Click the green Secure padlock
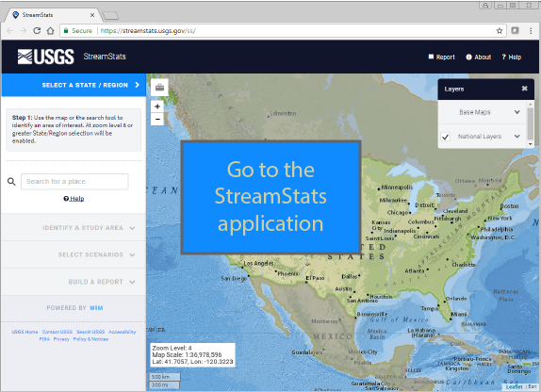 [x=66, y=31]
